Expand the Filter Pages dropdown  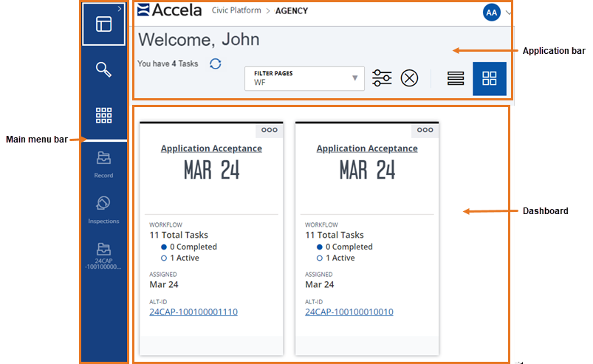[354, 78]
